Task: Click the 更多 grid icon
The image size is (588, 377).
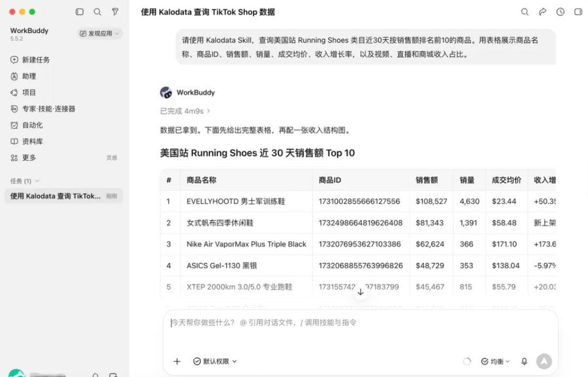Action: [14, 158]
